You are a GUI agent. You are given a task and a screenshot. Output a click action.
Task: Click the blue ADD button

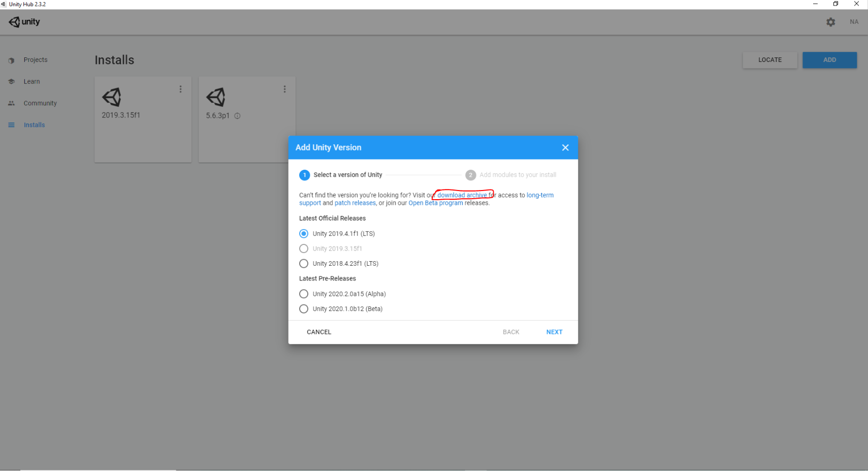[829, 60]
